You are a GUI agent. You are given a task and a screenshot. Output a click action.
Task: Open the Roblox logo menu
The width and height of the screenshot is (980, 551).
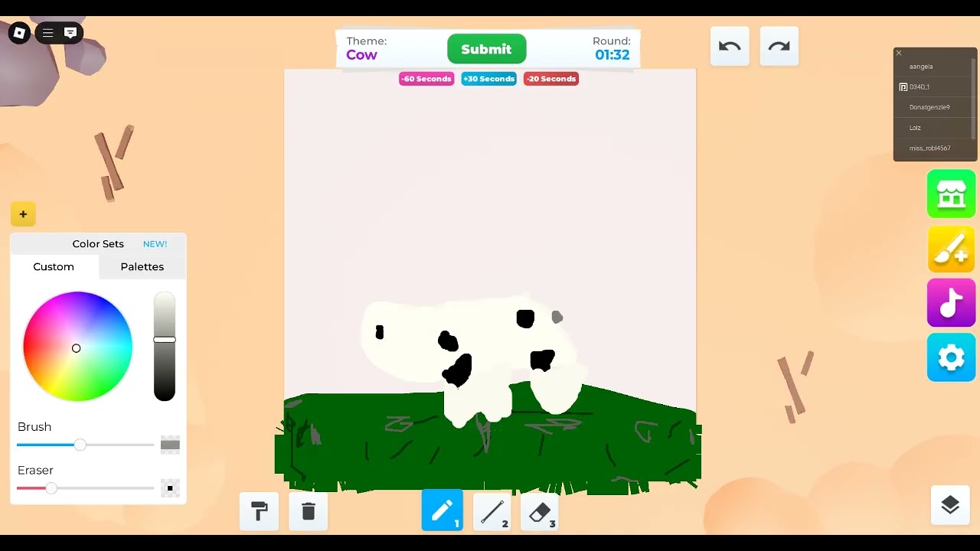pos(19,33)
